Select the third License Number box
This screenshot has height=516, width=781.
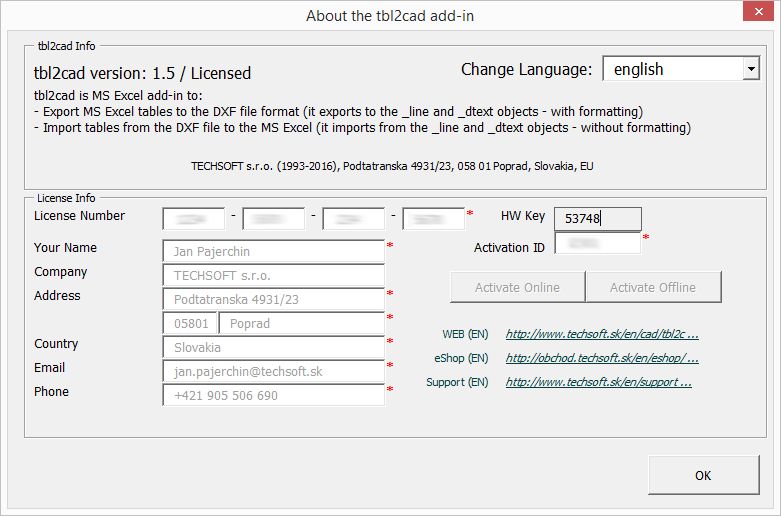pos(353,219)
